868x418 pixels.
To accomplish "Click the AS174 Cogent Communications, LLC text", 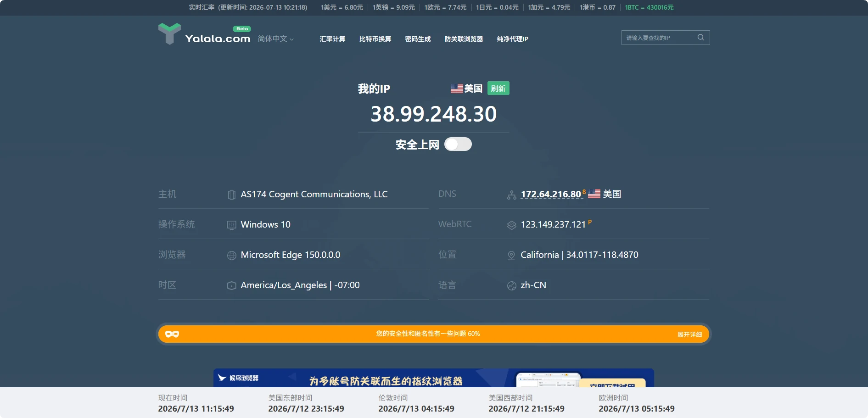I will point(314,194).
